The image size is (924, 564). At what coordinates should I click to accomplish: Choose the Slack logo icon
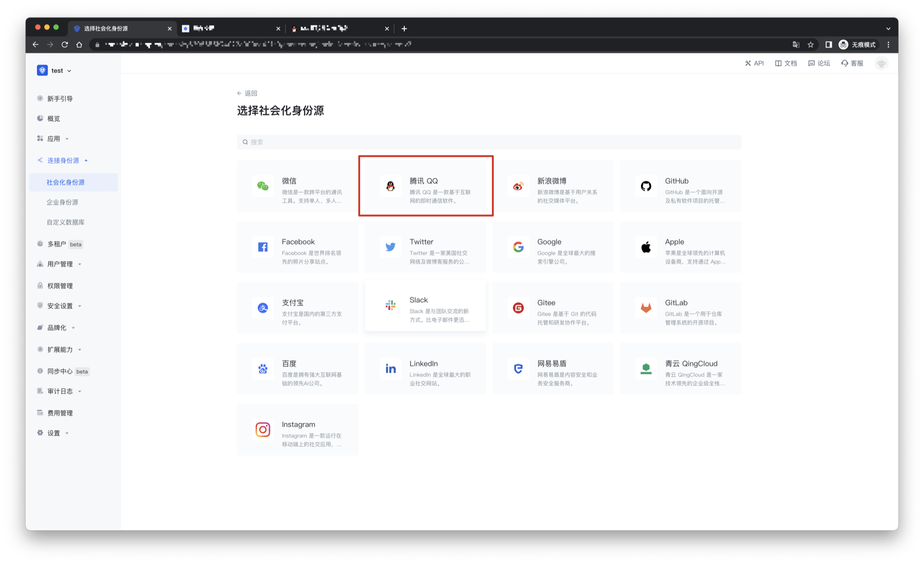(390, 305)
